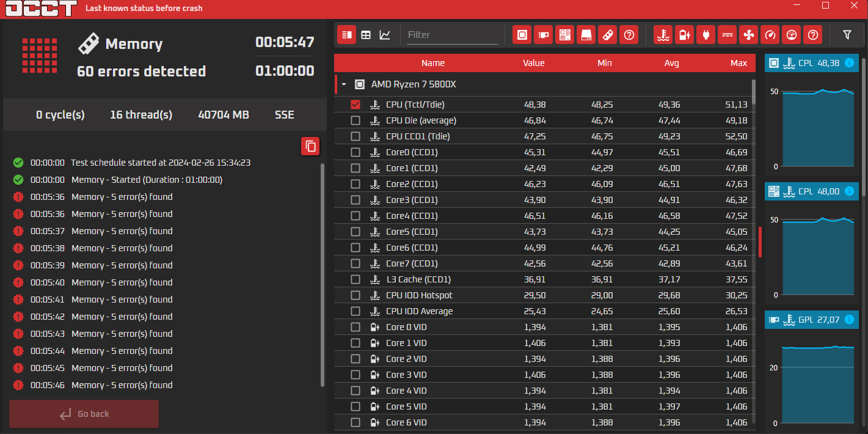Uncheck the CPU (Tctl/Tdie) checkbox
Screen dimensions: 868x434
[x=356, y=105]
